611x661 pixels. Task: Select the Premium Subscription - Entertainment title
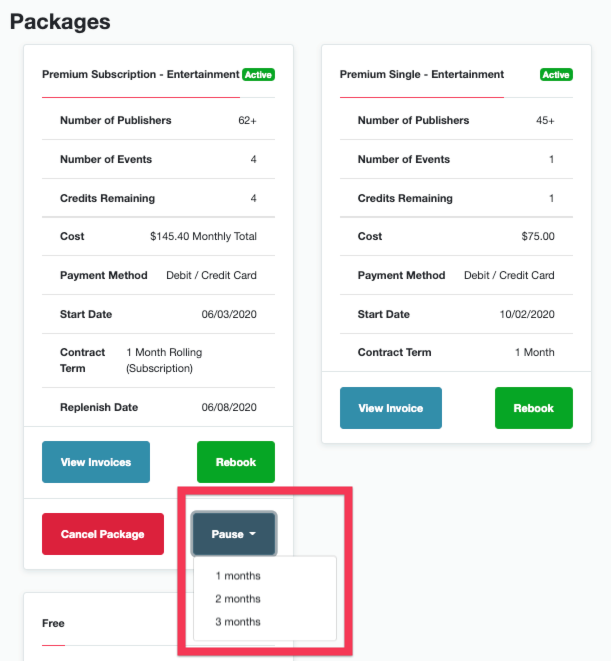141,74
